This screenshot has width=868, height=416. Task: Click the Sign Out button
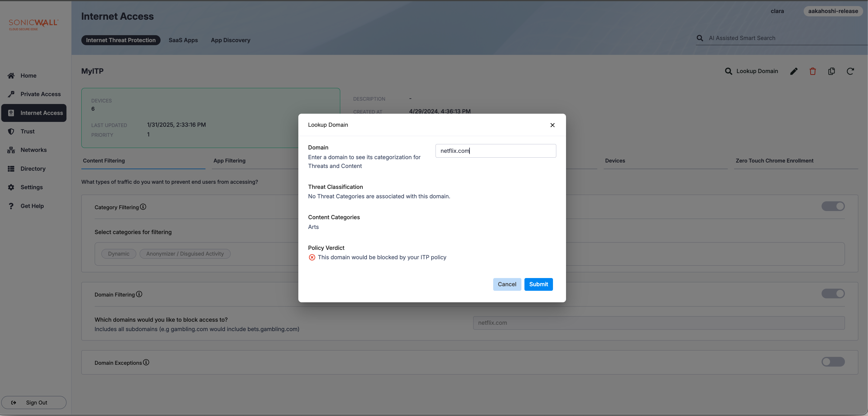(34, 402)
